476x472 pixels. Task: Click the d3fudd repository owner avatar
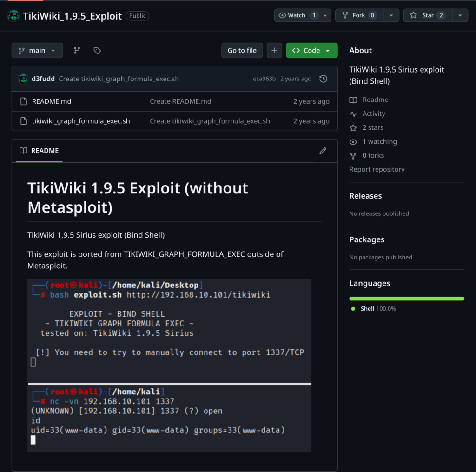[13, 16]
